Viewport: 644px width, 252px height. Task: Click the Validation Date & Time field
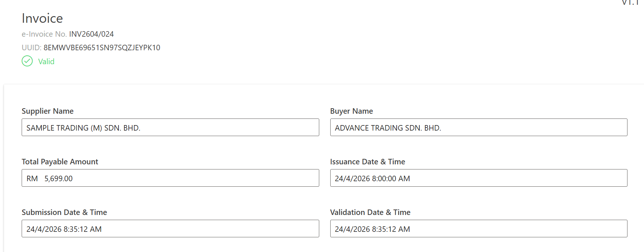click(479, 229)
